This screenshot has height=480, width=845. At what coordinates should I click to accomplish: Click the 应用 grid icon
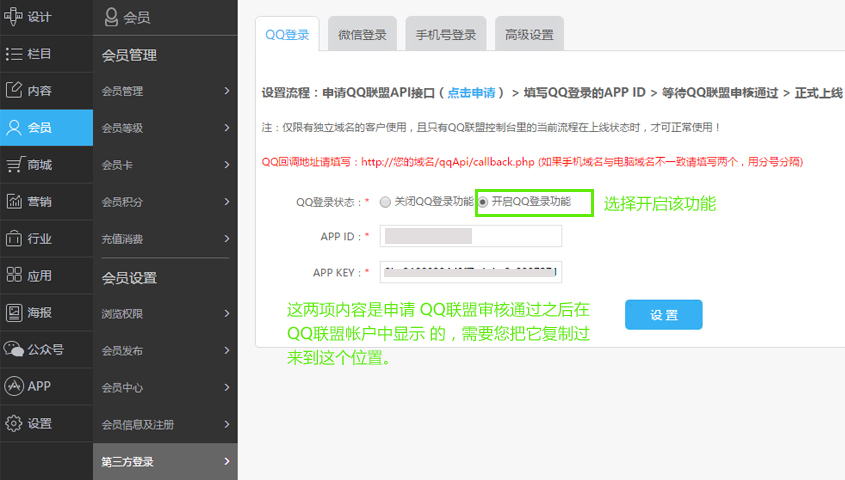coord(14,275)
